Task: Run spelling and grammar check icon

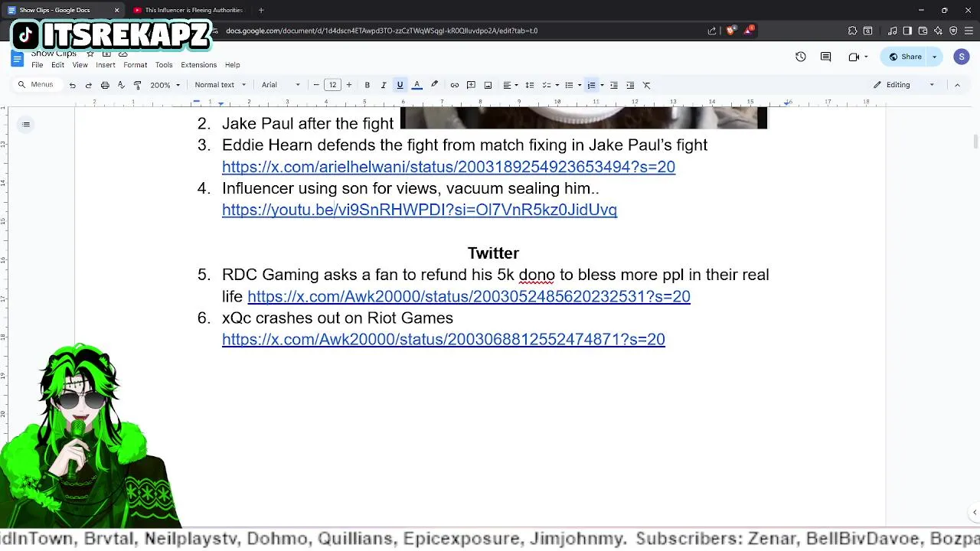Action: [121, 85]
